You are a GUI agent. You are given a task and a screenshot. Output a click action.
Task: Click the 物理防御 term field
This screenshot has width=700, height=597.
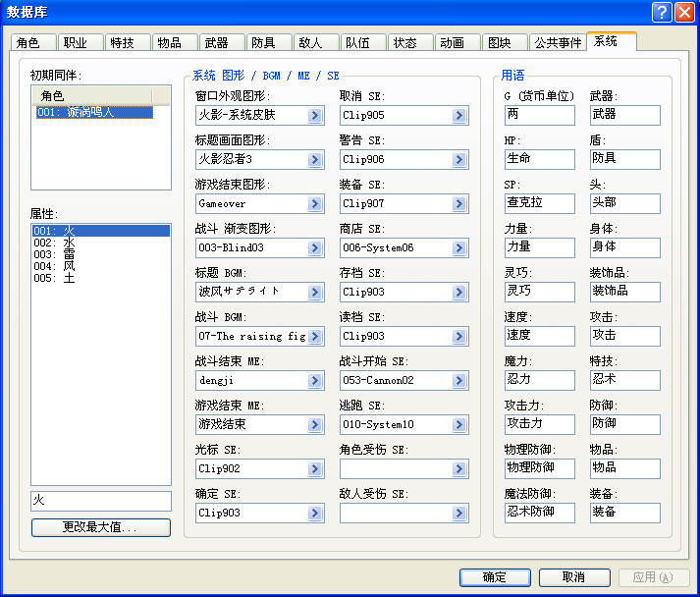540,468
